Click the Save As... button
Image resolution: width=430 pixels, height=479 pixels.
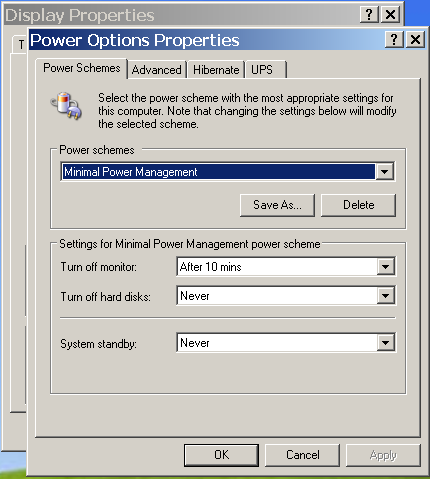277,205
